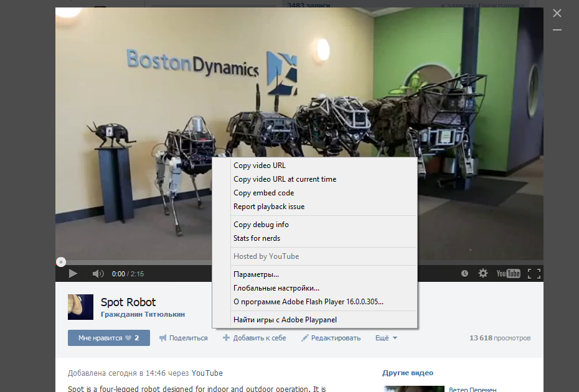The height and width of the screenshot is (392, 579).
Task: Edit video using Редактировать
Action: coord(331,338)
